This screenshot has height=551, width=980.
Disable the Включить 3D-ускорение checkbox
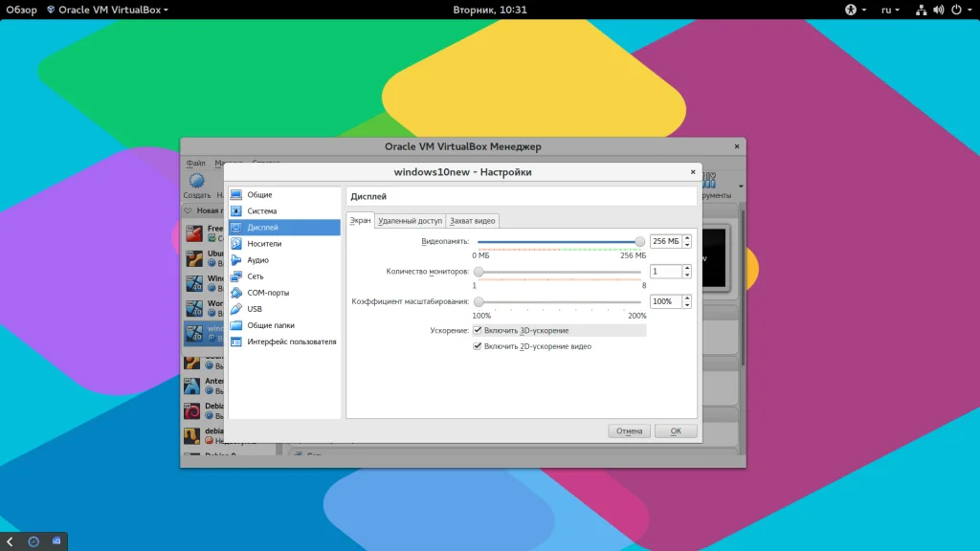(x=478, y=330)
